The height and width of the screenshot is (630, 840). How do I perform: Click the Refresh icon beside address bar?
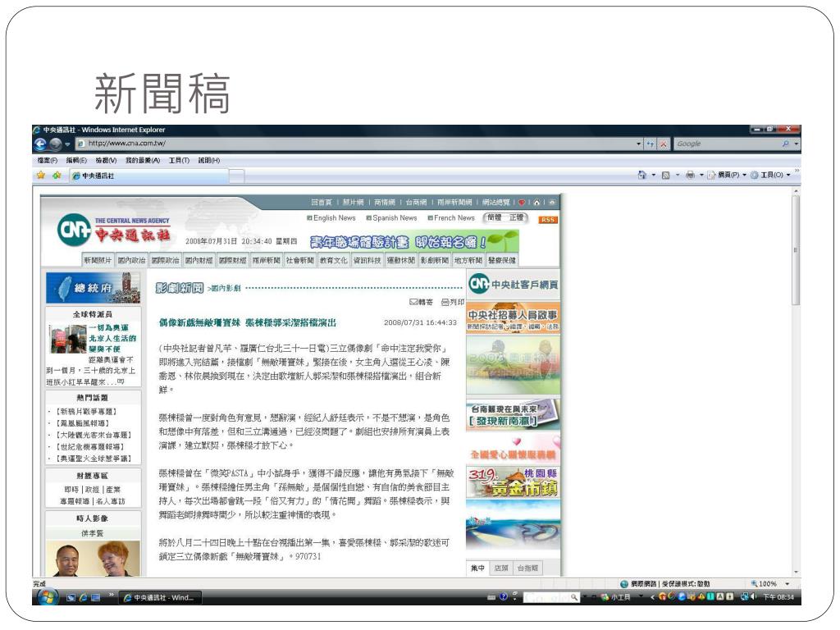click(x=651, y=144)
